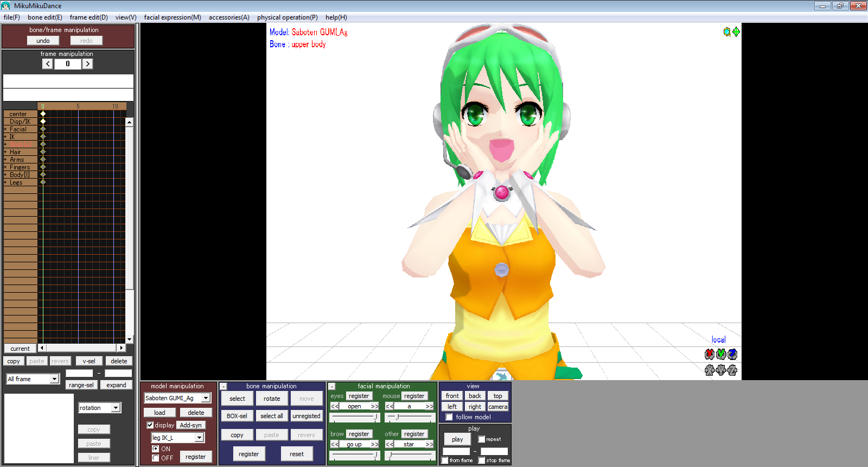
Task: Click the previous frame arrow button
Action: click(48, 64)
